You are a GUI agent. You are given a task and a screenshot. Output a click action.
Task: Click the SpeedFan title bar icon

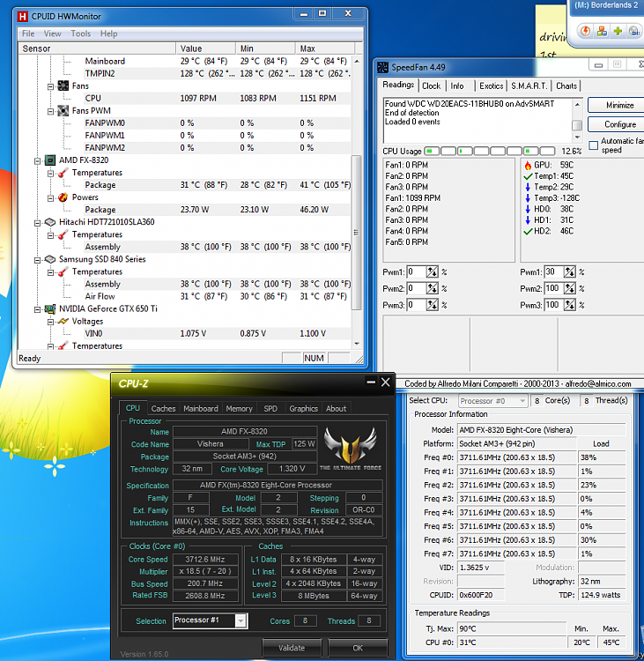point(382,67)
